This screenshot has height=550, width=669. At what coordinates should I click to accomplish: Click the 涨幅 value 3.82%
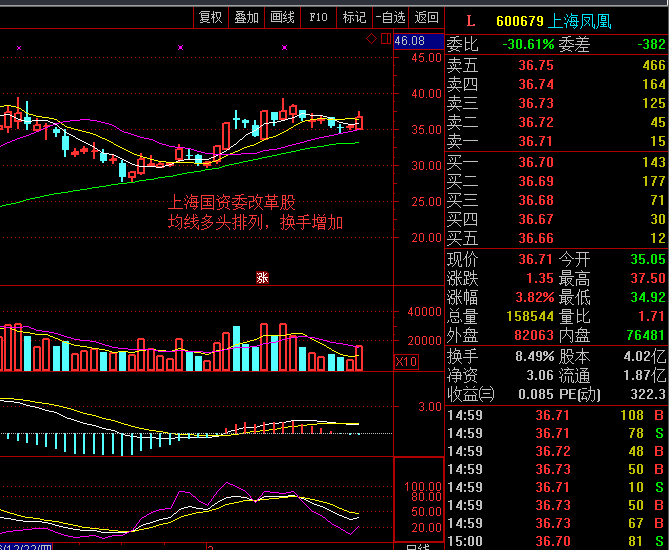[x=535, y=297]
